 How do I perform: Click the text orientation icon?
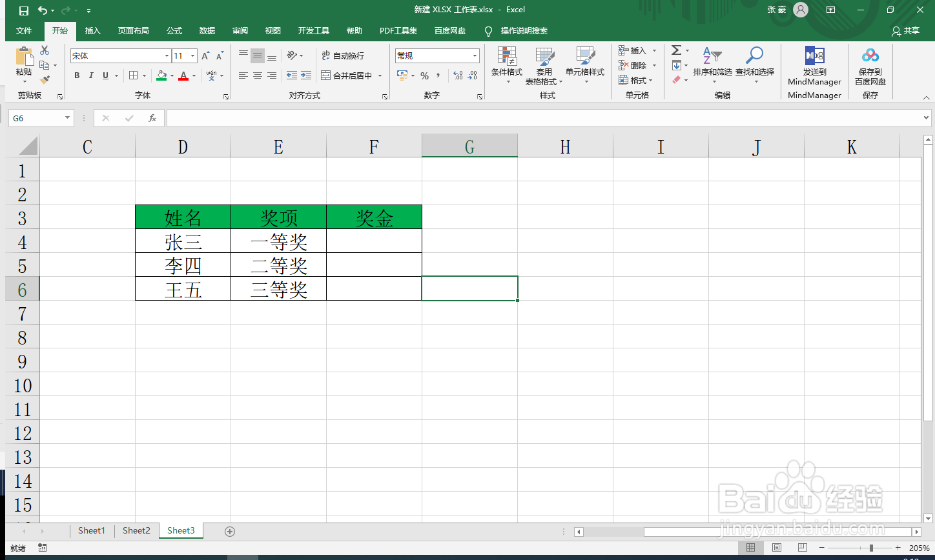click(x=293, y=55)
